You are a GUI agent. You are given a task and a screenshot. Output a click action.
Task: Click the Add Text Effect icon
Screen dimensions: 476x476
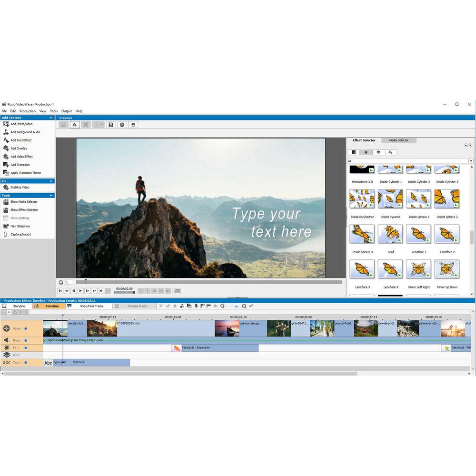click(6, 140)
